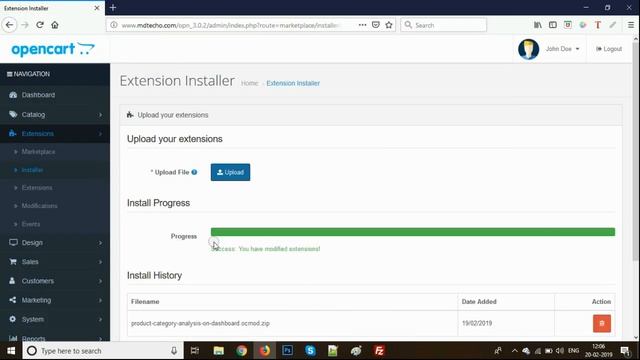
Task: Click John Doe profile avatar
Action: 528,49
